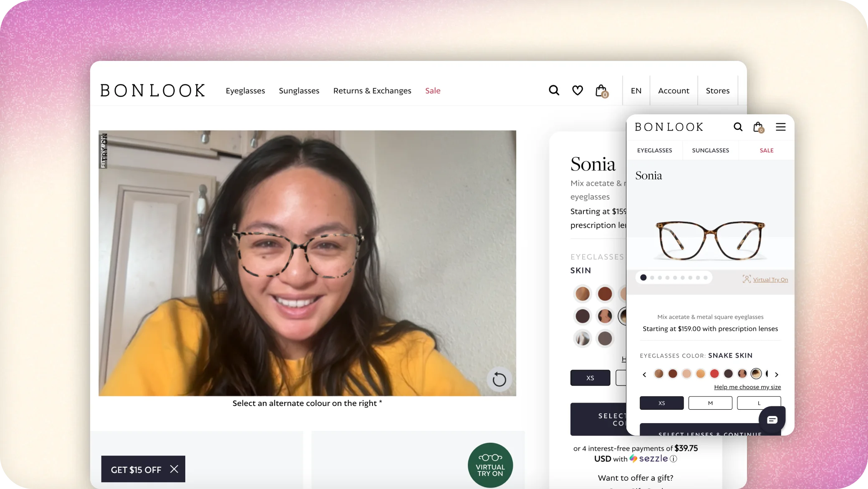Click the 'Want to offer a gift?' text
Screen dimensions: 868x489
coord(636,478)
